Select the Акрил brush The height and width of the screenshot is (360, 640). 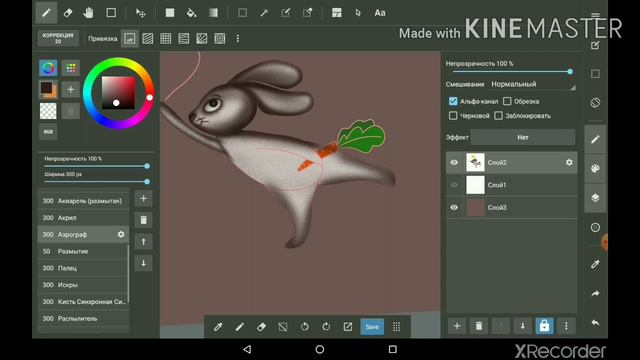[x=83, y=218]
